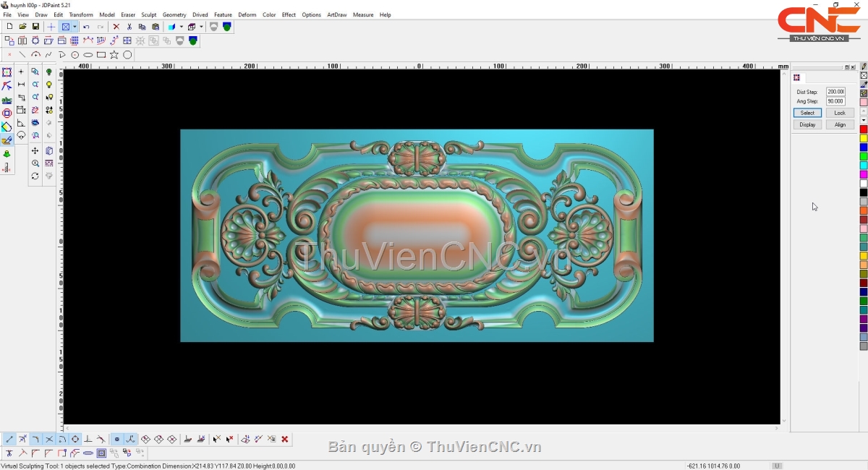The height and width of the screenshot is (470, 868).
Task: Open the blue cube shading dropdown arrow
Action: tap(181, 27)
